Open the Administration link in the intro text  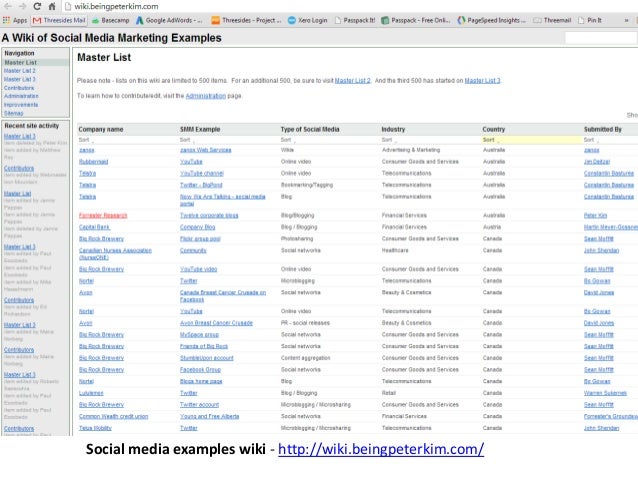pos(205,96)
